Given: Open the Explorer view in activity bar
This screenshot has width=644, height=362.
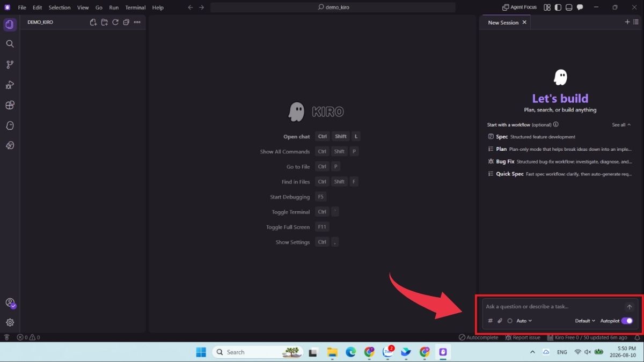Looking at the screenshot, I should coord(10,25).
